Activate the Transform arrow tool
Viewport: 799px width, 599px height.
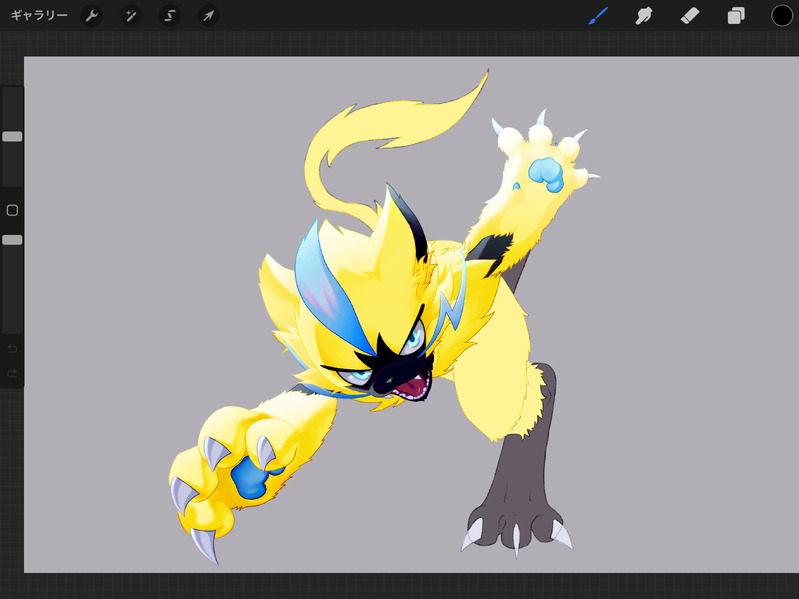[x=208, y=16]
